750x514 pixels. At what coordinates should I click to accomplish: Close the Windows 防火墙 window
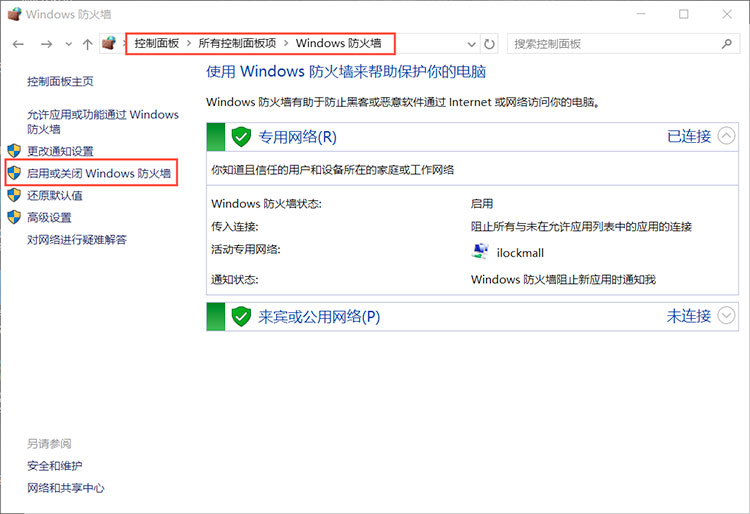(x=727, y=14)
